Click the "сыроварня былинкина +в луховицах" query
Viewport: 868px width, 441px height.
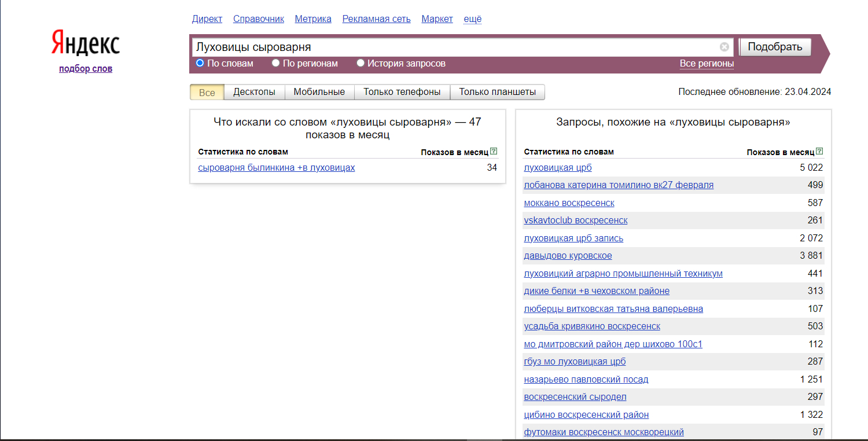(276, 168)
